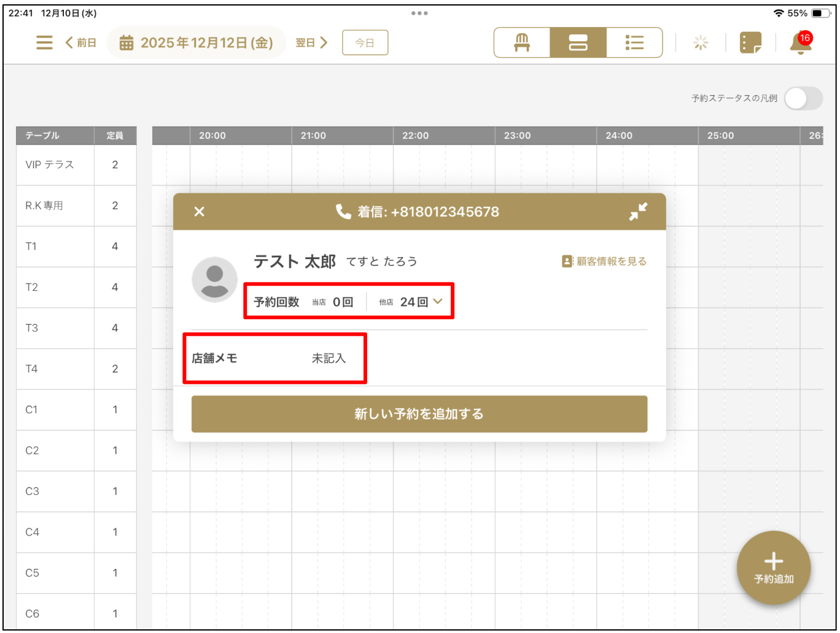Click the loading spinner refresh icon
840x633 pixels.
pyautogui.click(x=701, y=42)
